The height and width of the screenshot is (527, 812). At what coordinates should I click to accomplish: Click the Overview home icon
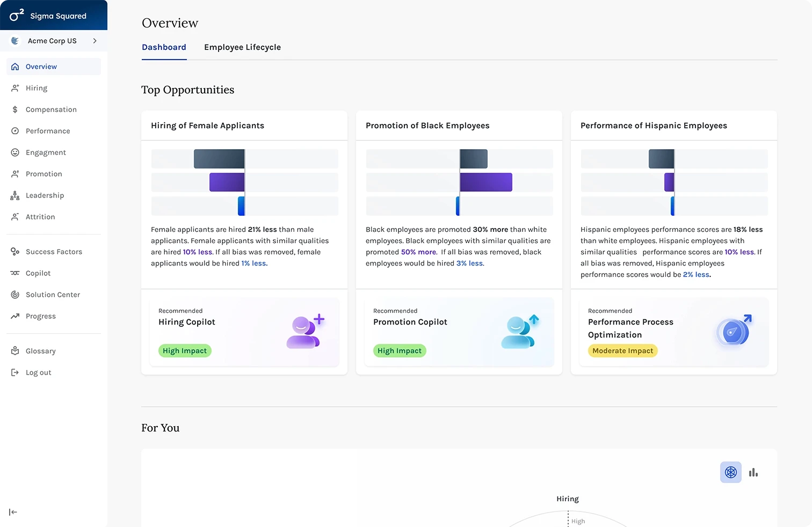(x=15, y=67)
